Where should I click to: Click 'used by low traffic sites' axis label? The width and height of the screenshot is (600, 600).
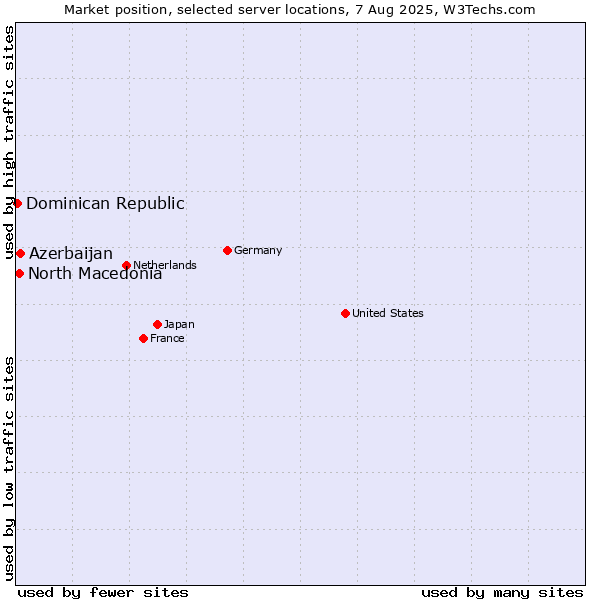pos(8,469)
